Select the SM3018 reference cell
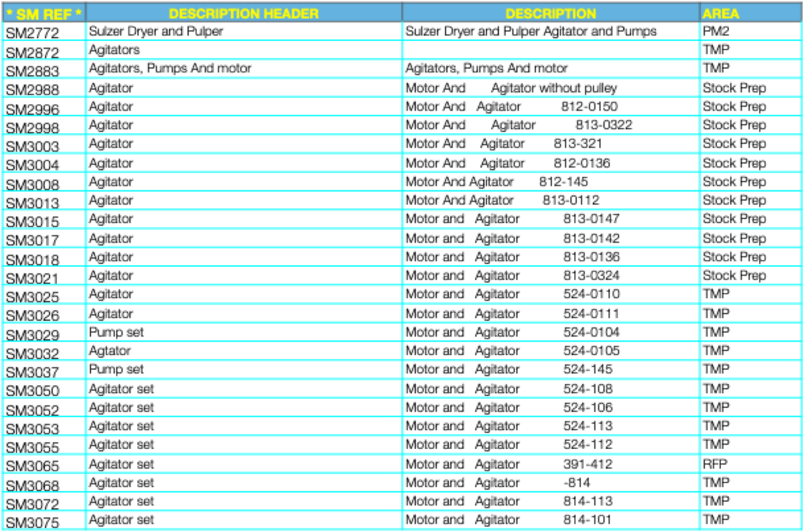 point(44,258)
